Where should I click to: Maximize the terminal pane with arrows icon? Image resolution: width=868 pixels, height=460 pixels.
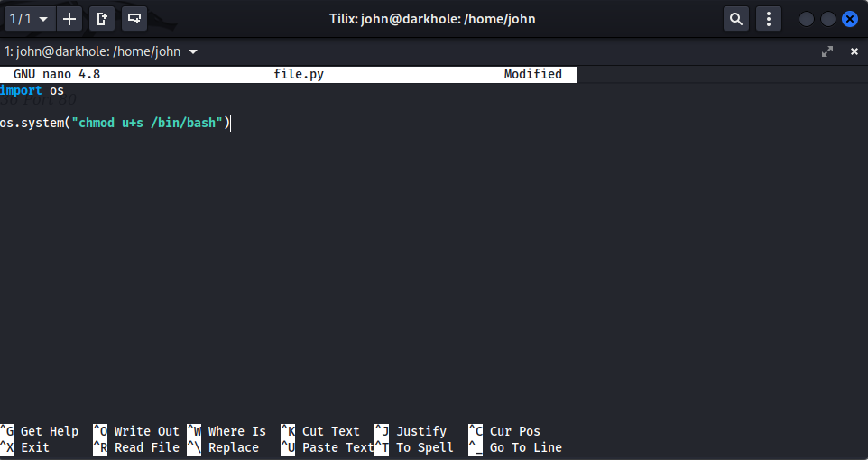(x=827, y=51)
